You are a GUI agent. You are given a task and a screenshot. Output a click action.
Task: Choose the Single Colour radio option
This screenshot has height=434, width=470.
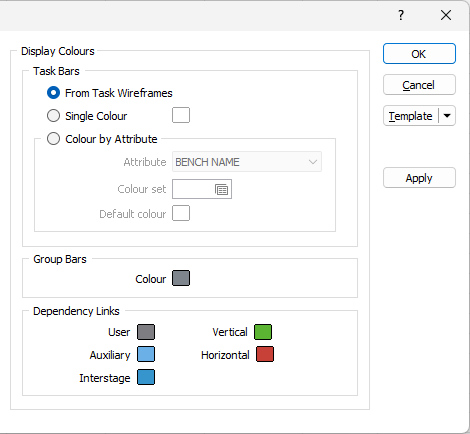click(53, 116)
